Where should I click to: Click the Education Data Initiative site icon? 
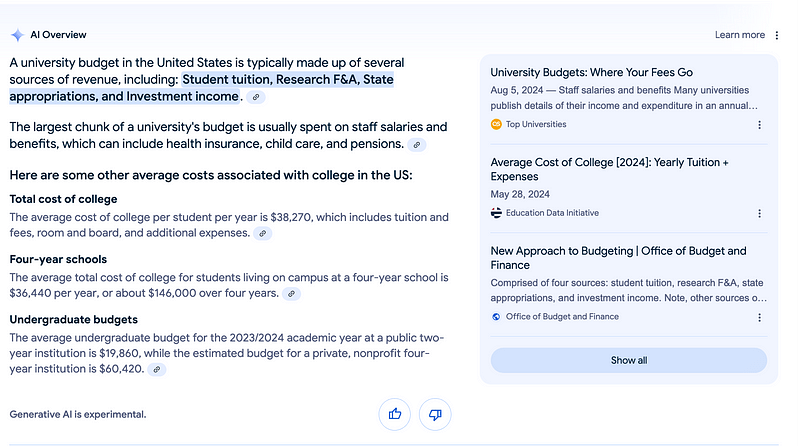tap(496, 213)
